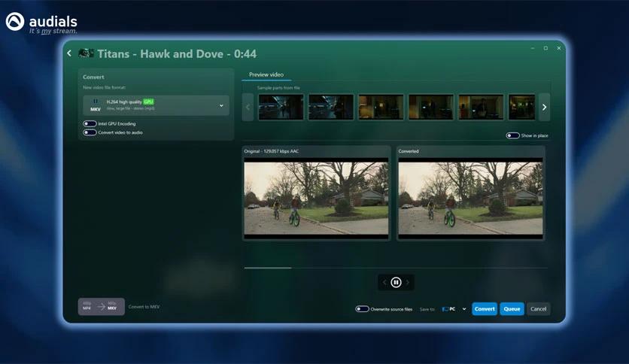The width and height of the screenshot is (629, 364).
Task: Cancel the conversion dialog
Action: click(538, 309)
